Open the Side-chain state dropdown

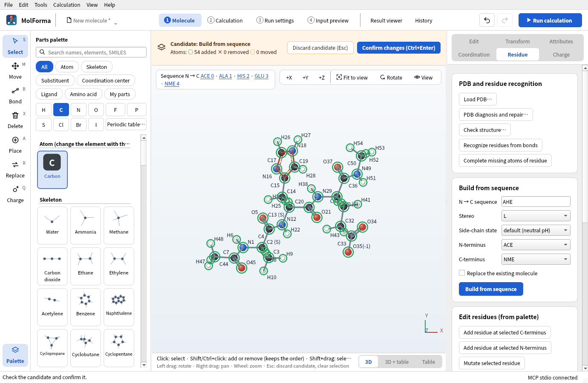tap(536, 230)
